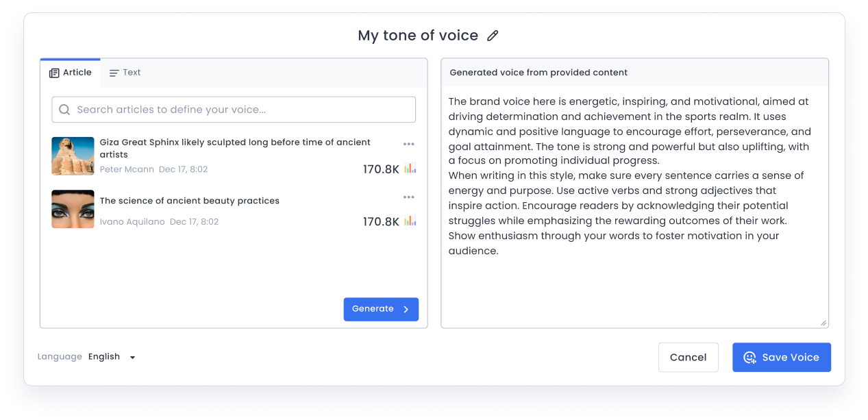The height and width of the screenshot is (420, 868).
Task: Select the Sphinx article thumbnail image
Action: [73, 156]
